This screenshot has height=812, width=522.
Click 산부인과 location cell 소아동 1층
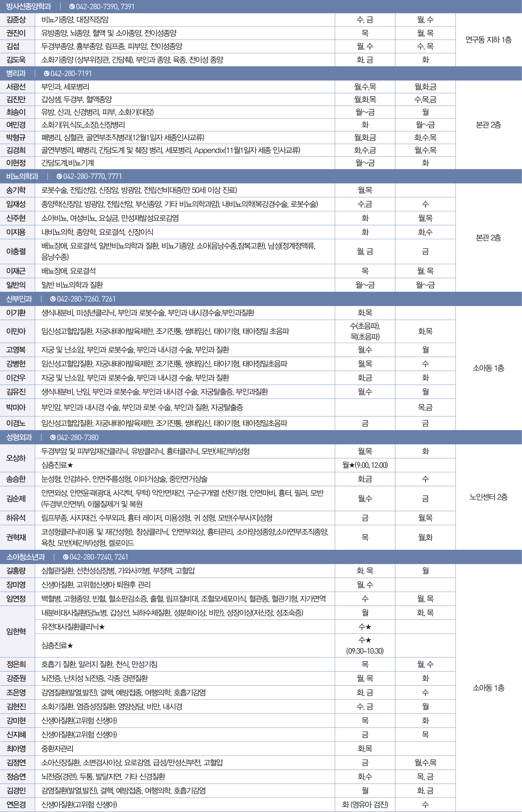pyautogui.click(x=488, y=368)
